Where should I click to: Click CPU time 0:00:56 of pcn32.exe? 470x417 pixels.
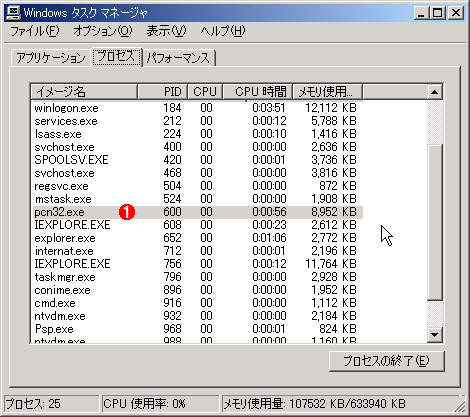(269, 212)
